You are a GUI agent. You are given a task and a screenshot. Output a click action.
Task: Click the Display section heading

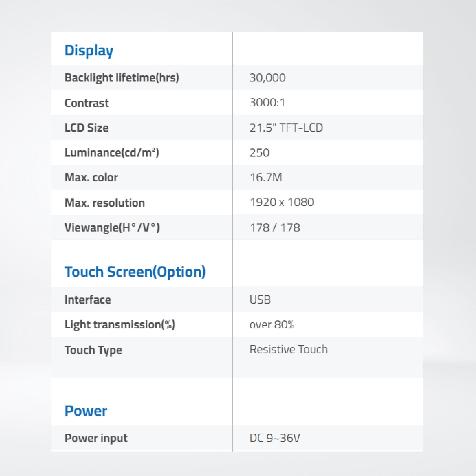point(89,51)
